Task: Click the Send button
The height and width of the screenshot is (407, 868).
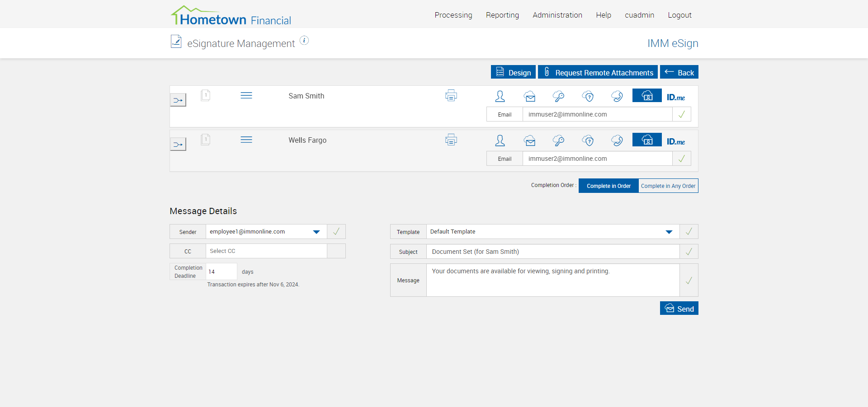Action: 679,308
